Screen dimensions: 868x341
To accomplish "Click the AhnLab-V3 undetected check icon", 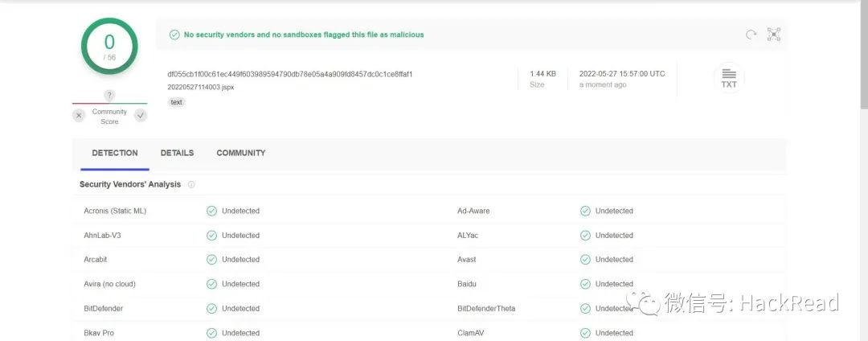I will pos(211,236).
